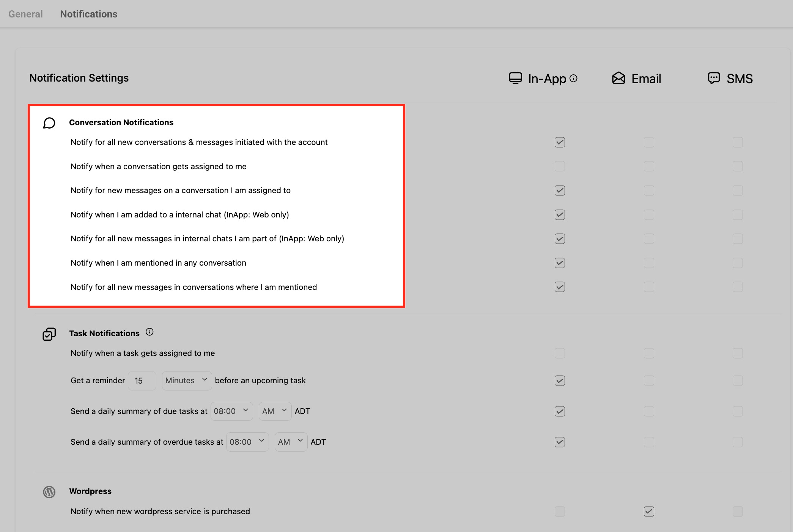Enable Email for all new conversations

[x=649, y=142]
